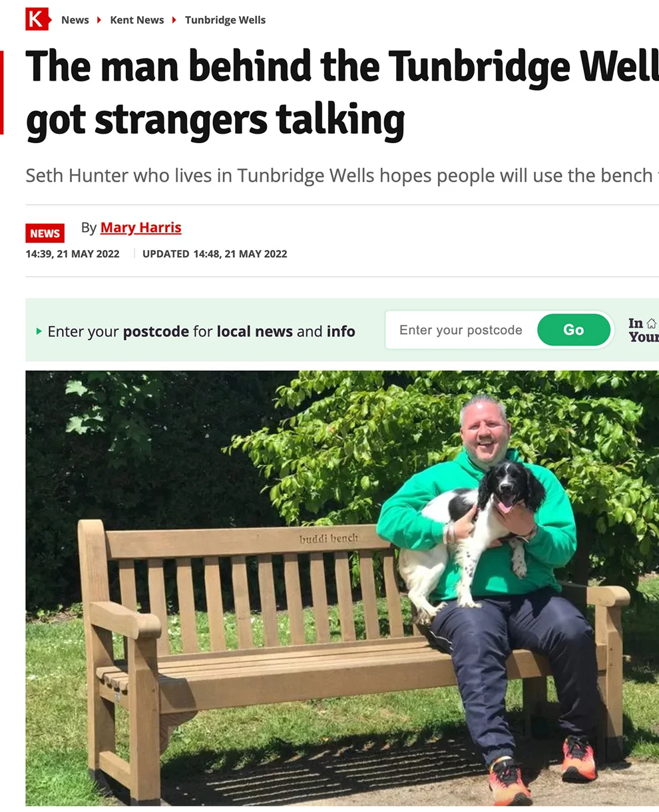Click the 'local news and info' prompt text
The height and width of the screenshot is (812, 659).
286,331
